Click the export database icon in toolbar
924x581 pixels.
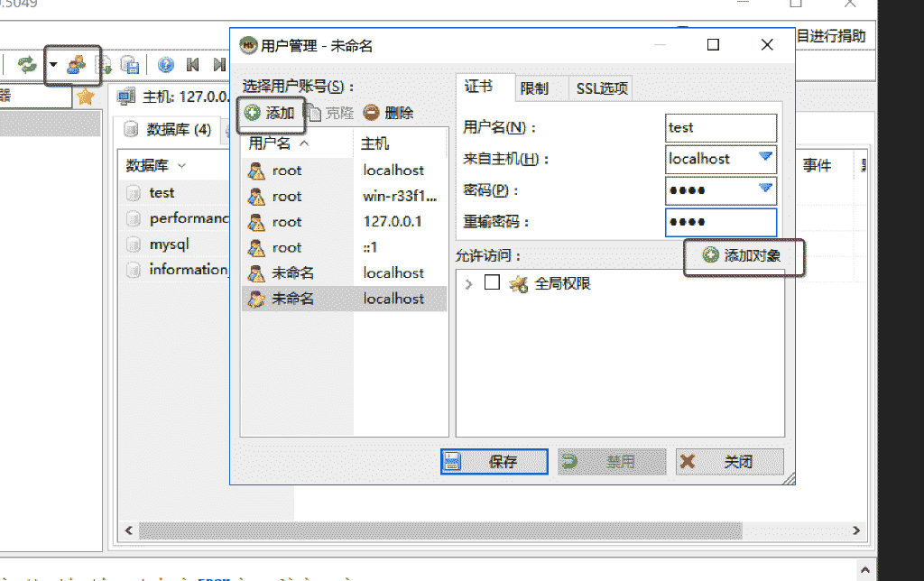(x=130, y=64)
